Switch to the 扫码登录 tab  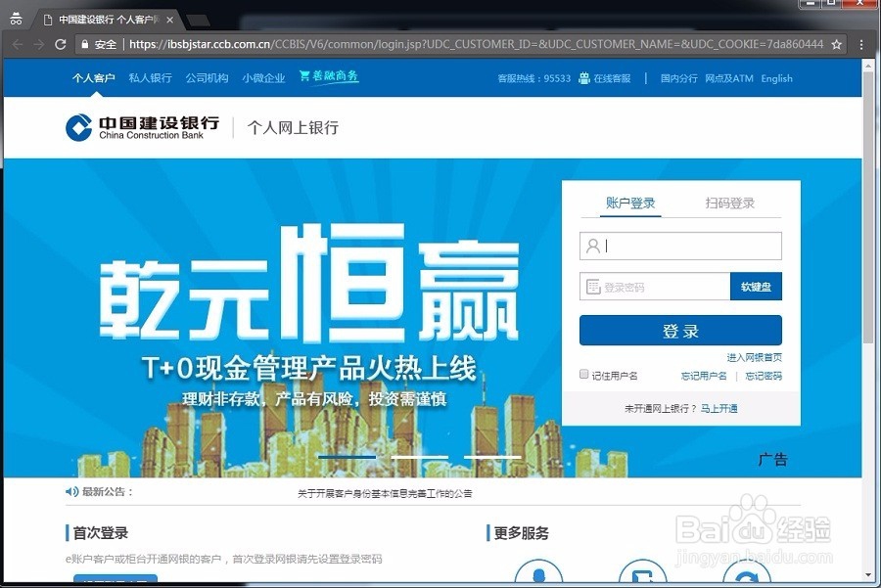tap(730, 203)
